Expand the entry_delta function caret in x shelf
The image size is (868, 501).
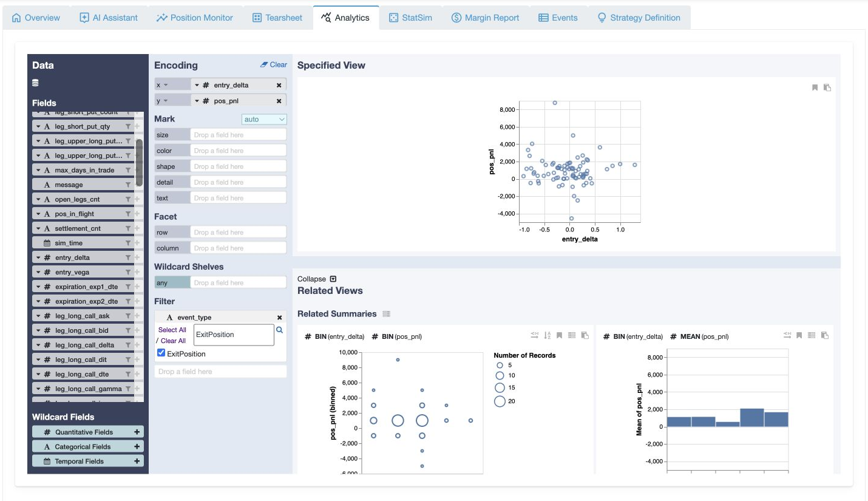pyautogui.click(x=197, y=86)
